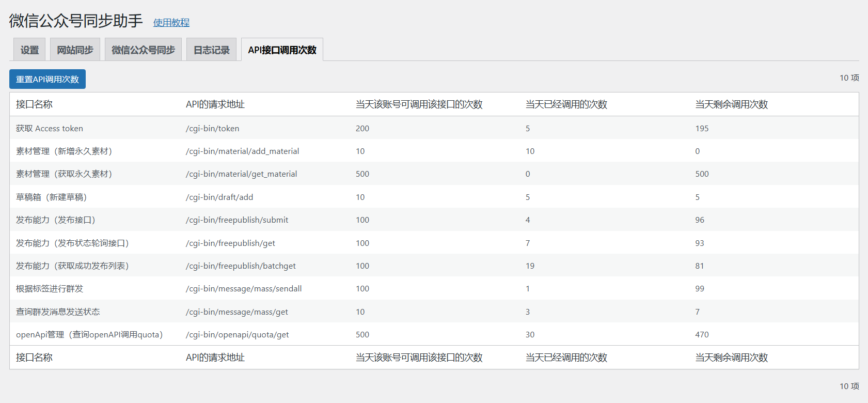Switch to the 设置 tab
868x403 pixels.
click(x=29, y=50)
